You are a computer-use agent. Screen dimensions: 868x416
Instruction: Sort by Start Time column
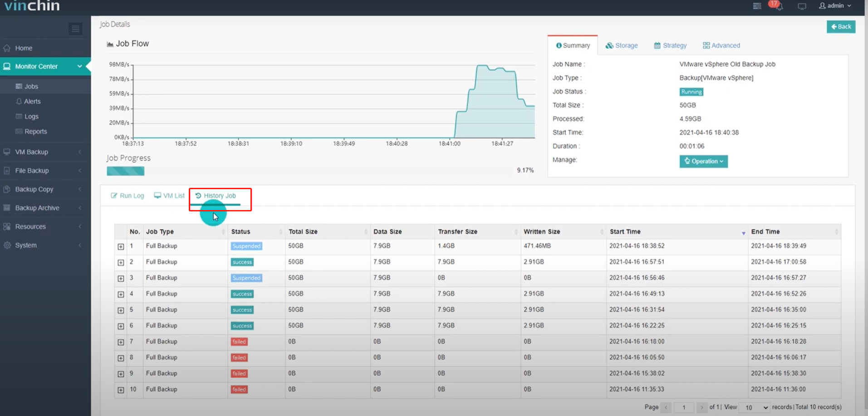coord(677,231)
